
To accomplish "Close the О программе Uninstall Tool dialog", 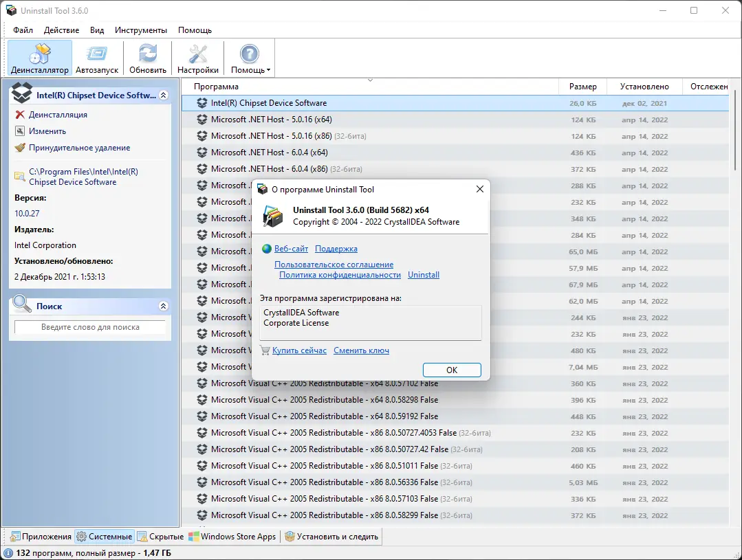I will point(479,189).
